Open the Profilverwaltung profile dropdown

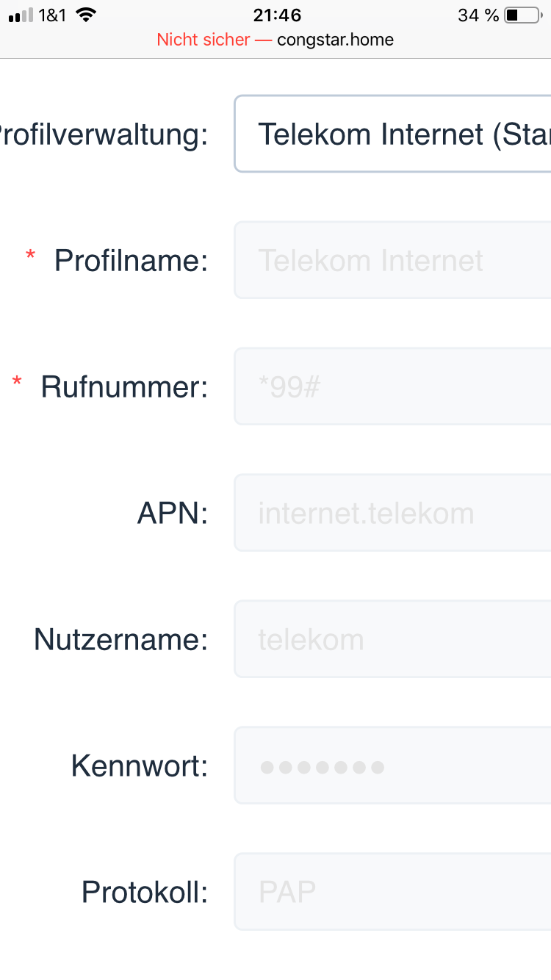[x=393, y=134]
